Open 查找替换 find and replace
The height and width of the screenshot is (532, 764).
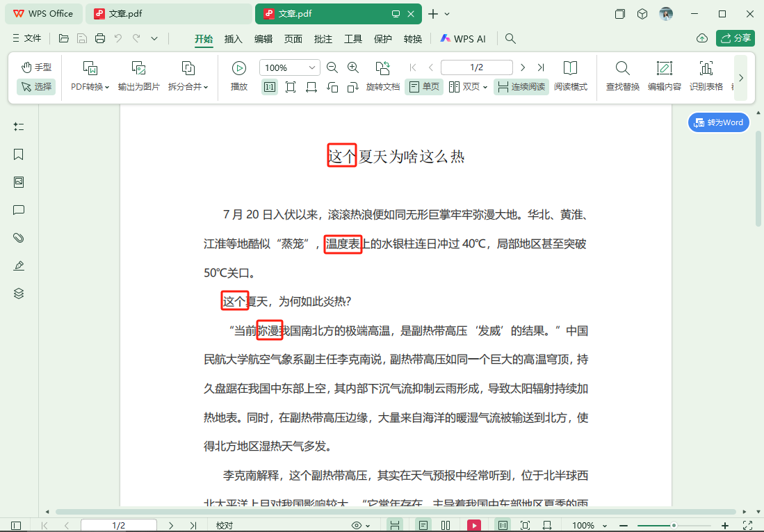622,76
